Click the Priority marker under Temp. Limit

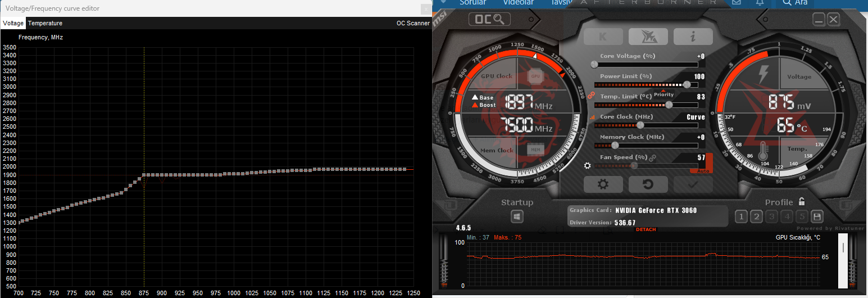(664, 93)
